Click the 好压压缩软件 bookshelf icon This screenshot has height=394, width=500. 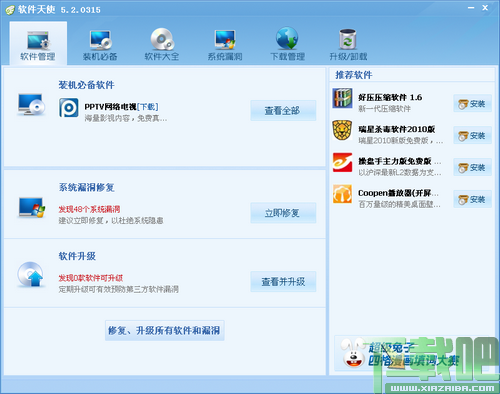(x=342, y=98)
